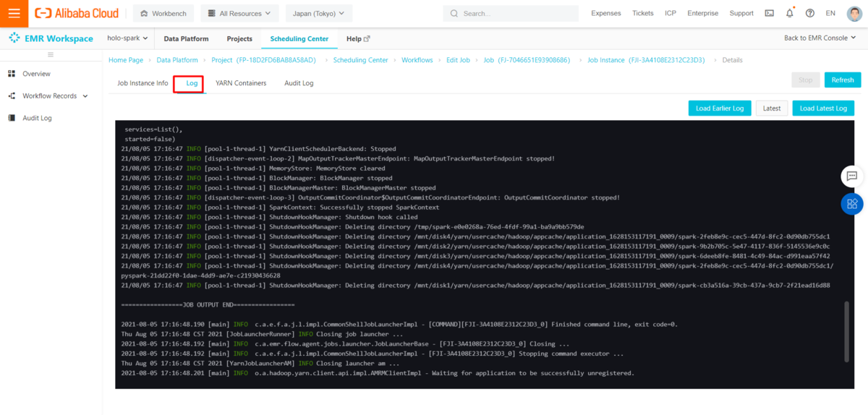Viewport: 868px width, 415px height.
Task: Go to Data Platform breadcrumb
Action: (x=177, y=60)
